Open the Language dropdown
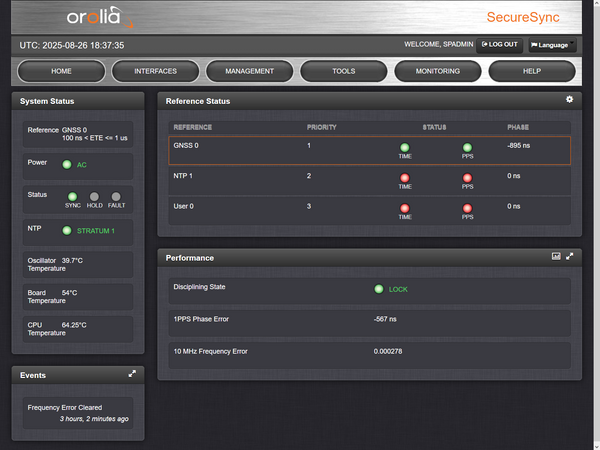The width and height of the screenshot is (600, 450). (x=552, y=45)
